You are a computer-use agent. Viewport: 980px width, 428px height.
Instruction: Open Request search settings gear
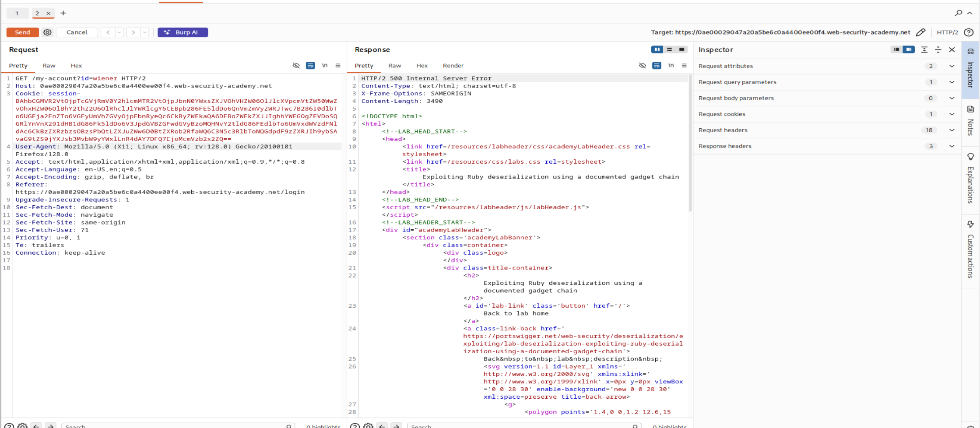point(22,425)
